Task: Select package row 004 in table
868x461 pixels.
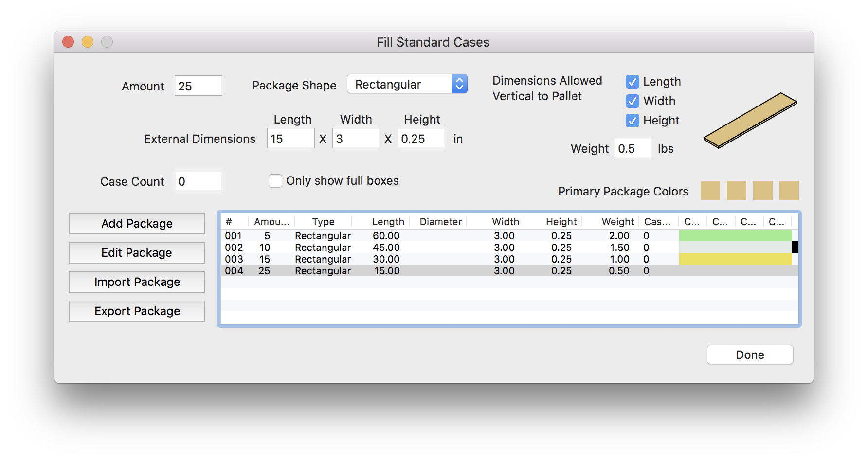Action: tap(509, 270)
